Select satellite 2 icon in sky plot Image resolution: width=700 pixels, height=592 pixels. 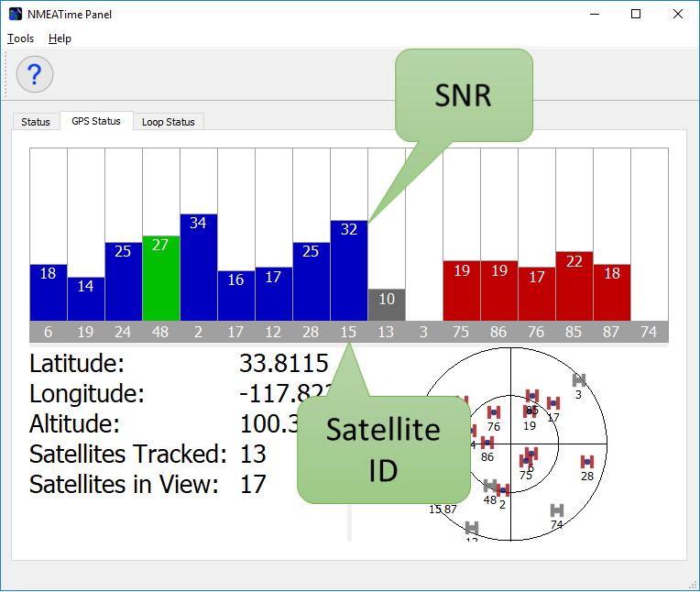(x=503, y=490)
